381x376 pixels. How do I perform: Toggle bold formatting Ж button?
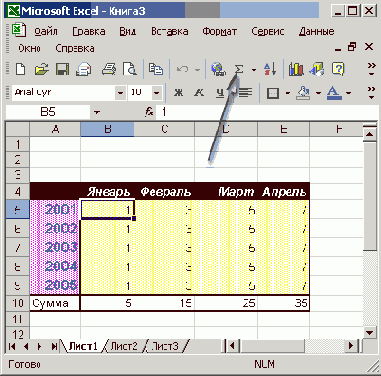(x=179, y=93)
